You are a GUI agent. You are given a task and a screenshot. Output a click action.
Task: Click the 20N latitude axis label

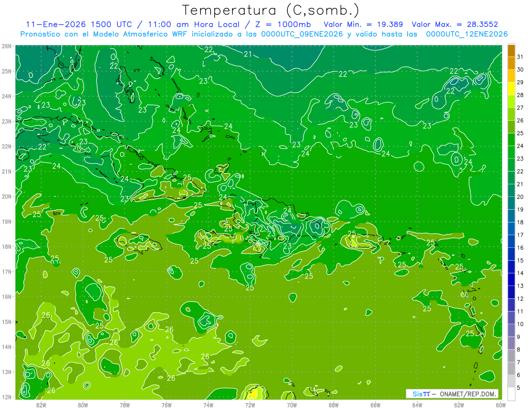tap(7, 196)
